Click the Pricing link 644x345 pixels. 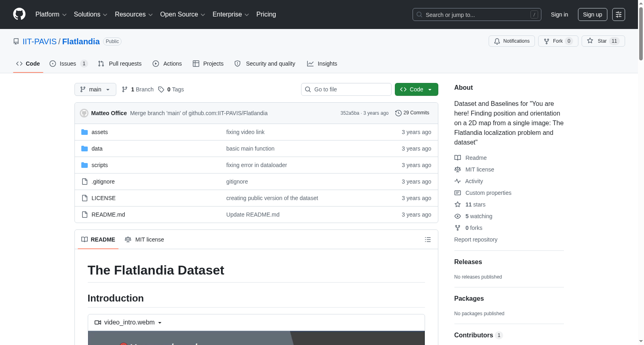pyautogui.click(x=266, y=14)
